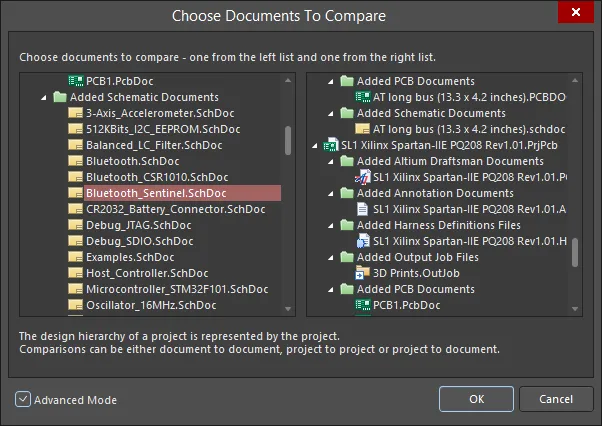Collapse the left Added Schematic Documents folder
The width and height of the screenshot is (602, 426).
coord(43,97)
